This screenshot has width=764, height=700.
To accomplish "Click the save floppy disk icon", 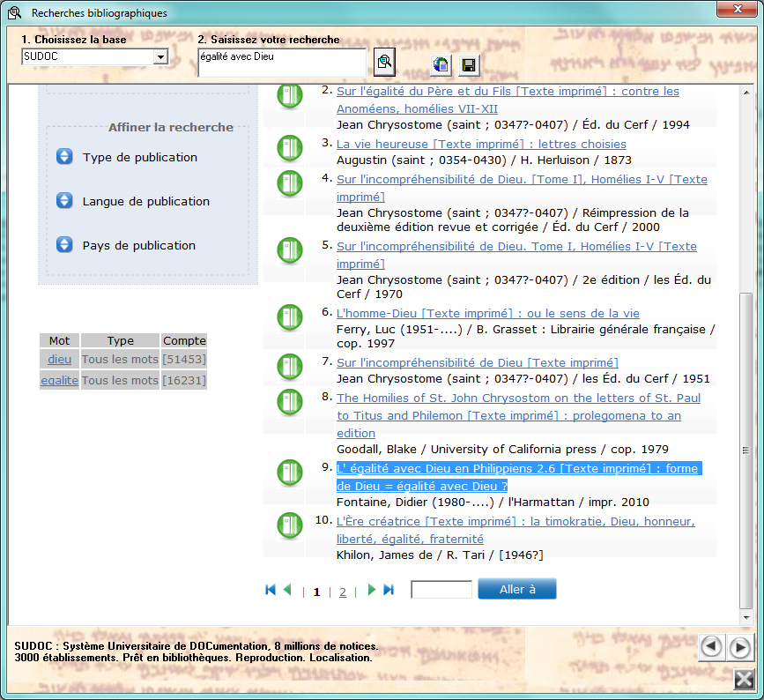I will click(x=469, y=65).
